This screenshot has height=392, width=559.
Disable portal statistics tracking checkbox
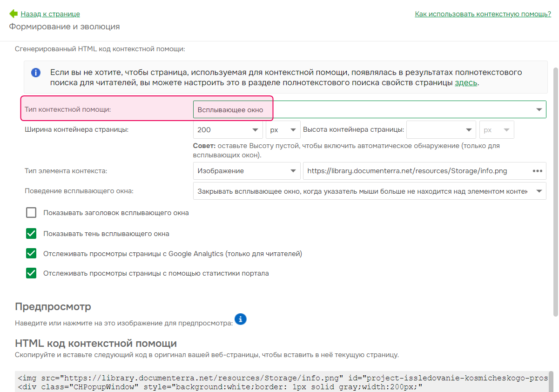click(31, 273)
